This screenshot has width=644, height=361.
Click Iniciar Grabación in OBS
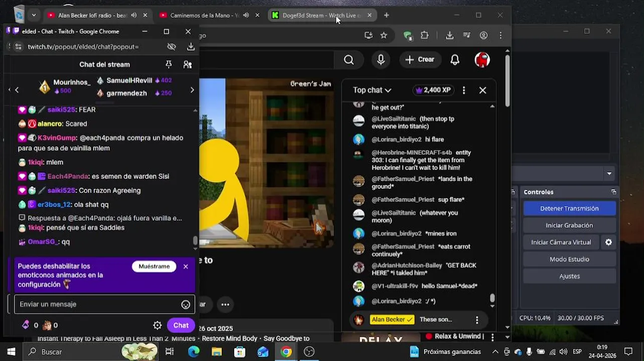click(x=569, y=226)
